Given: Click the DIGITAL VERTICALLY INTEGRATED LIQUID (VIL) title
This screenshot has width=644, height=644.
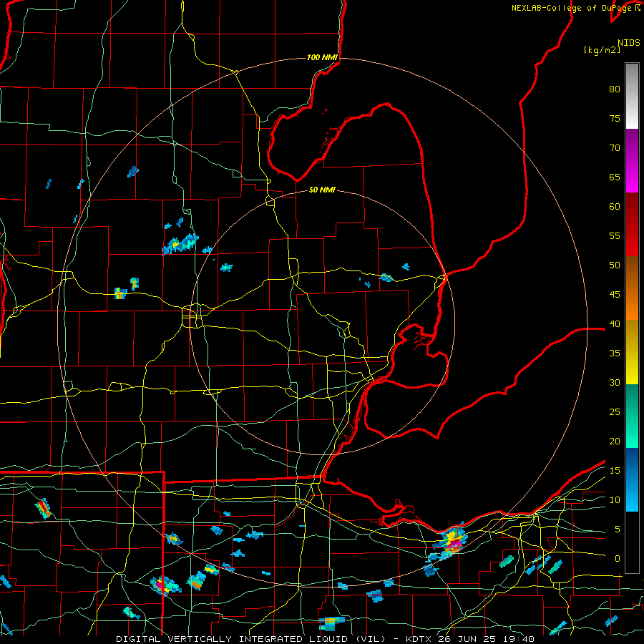Looking at the screenshot, I should tap(250, 639).
